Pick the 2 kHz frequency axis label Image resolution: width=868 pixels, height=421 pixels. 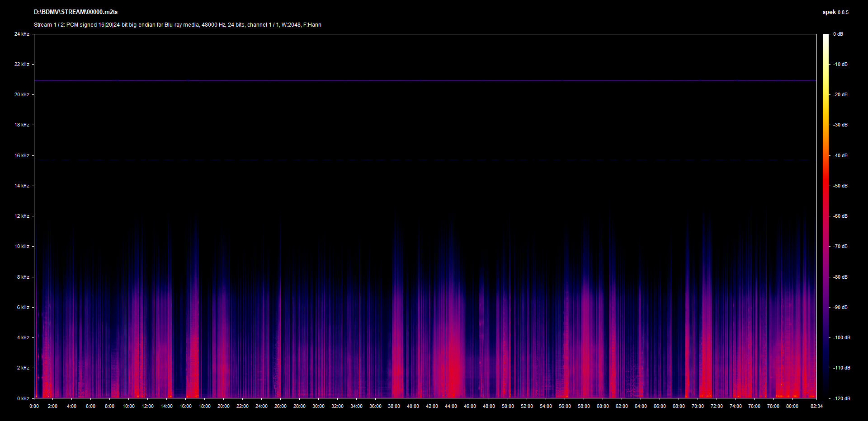click(x=23, y=368)
